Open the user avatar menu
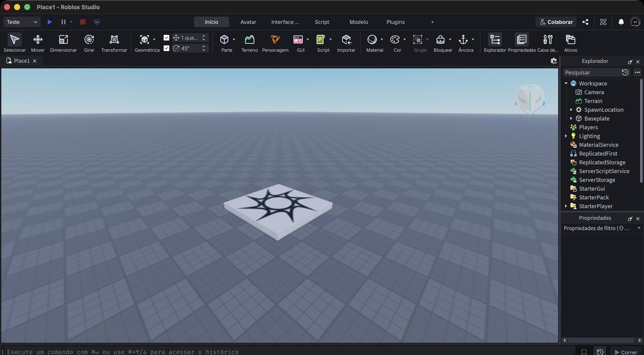The height and width of the screenshot is (355, 644). click(x=635, y=22)
